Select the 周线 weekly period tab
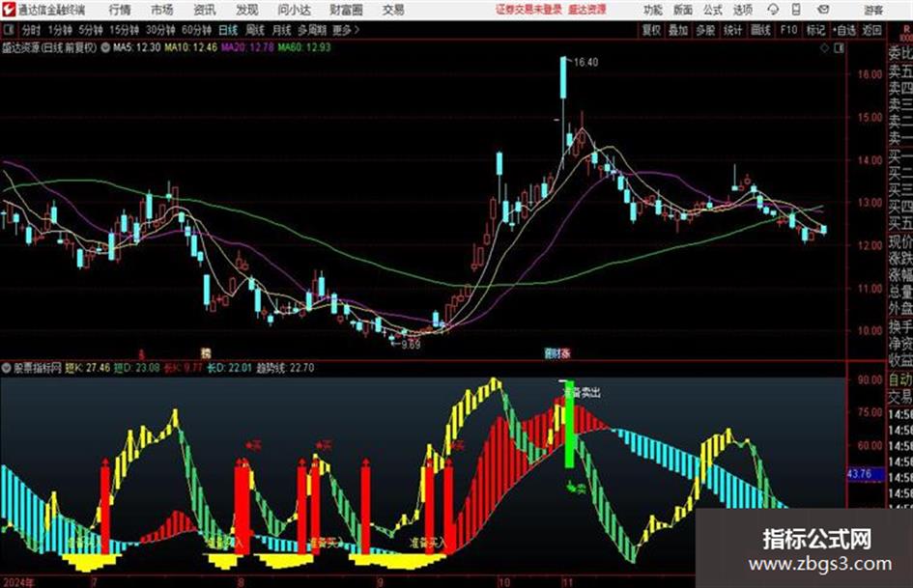Viewport: 913px width, 588px height. click(x=254, y=30)
